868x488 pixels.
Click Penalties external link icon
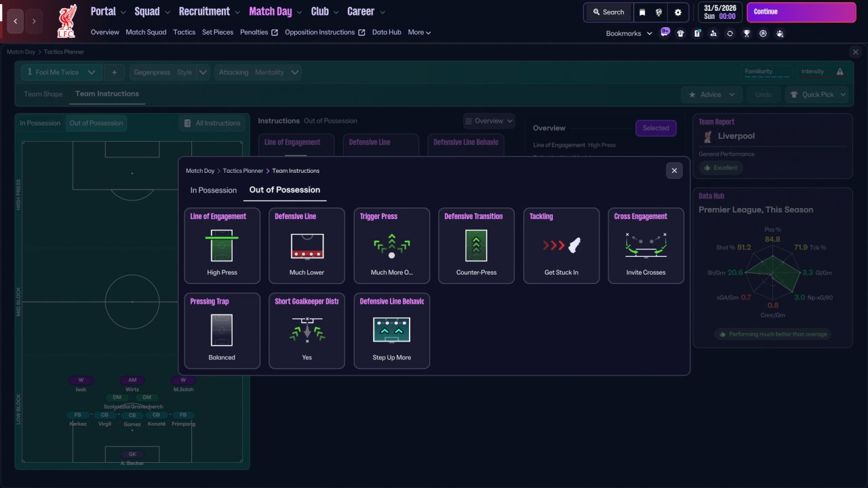[x=275, y=33]
